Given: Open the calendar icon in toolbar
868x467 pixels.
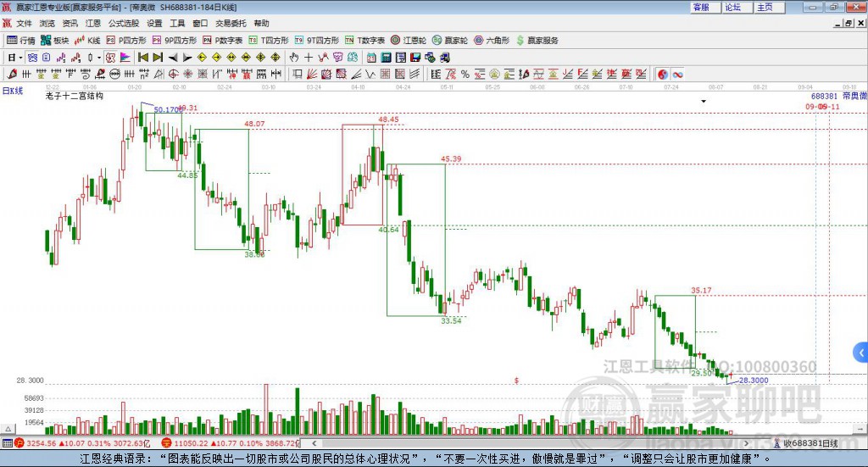Looking at the screenshot, I should pyautogui.click(x=371, y=58).
